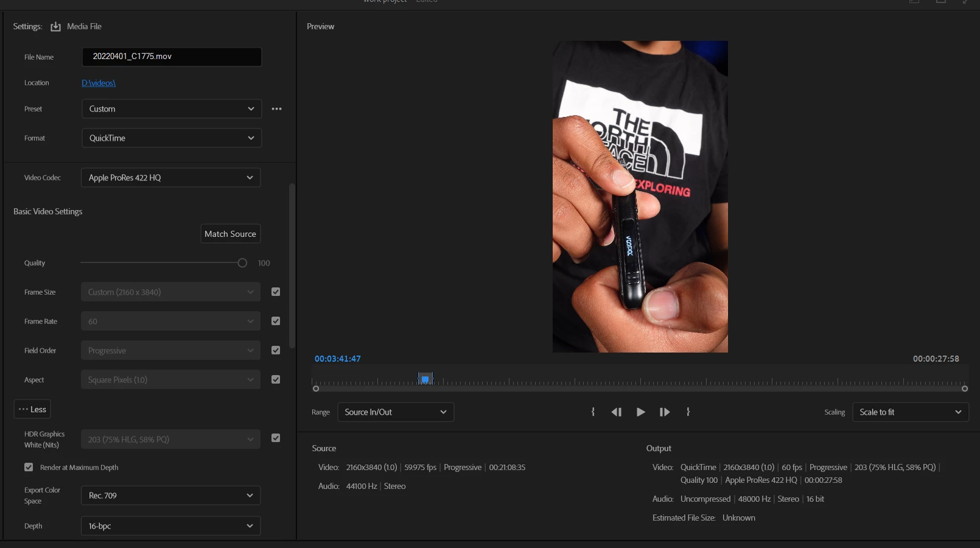The image size is (980, 548).
Task: Click the settings panel vertical scrollbar
Action: point(292,265)
